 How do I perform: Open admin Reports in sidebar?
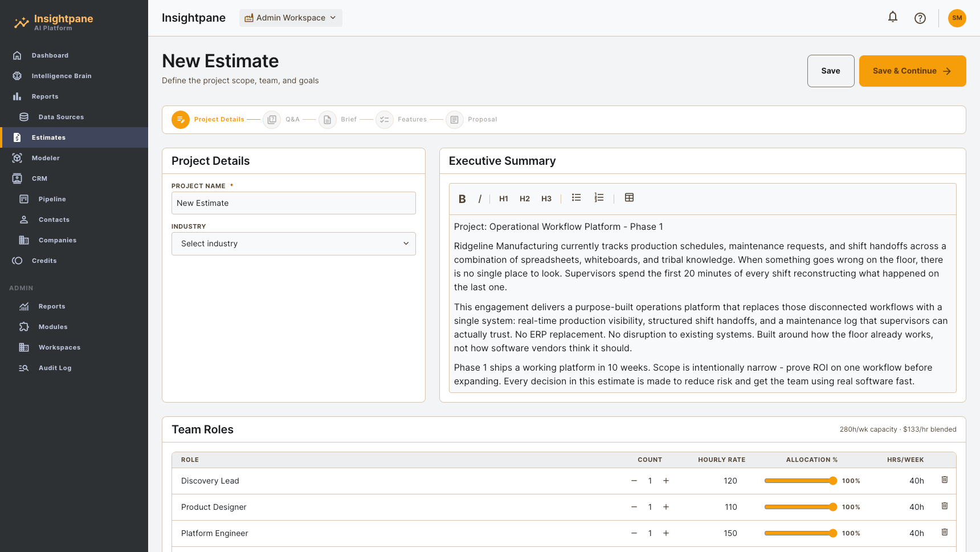[x=74, y=306]
